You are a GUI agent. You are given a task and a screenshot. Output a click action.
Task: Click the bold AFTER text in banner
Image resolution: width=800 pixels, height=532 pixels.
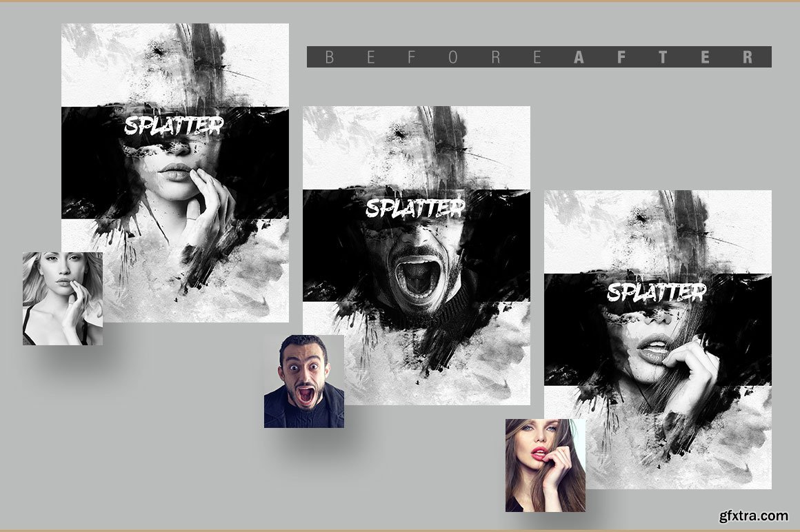coord(663,57)
